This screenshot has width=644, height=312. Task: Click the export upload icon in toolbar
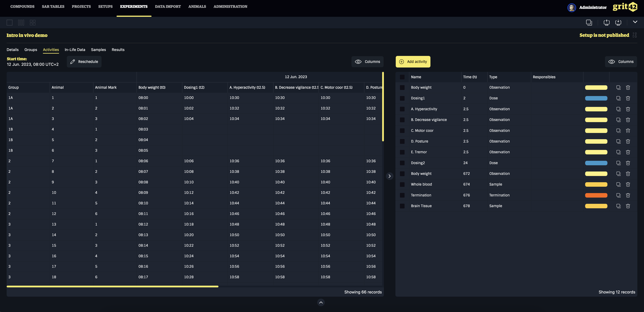tap(607, 23)
